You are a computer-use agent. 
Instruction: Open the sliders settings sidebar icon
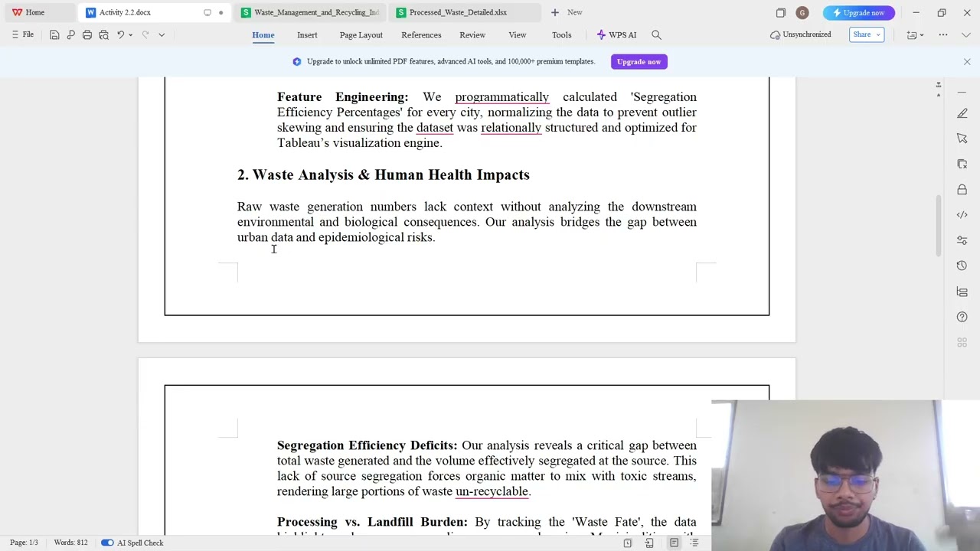[962, 240]
